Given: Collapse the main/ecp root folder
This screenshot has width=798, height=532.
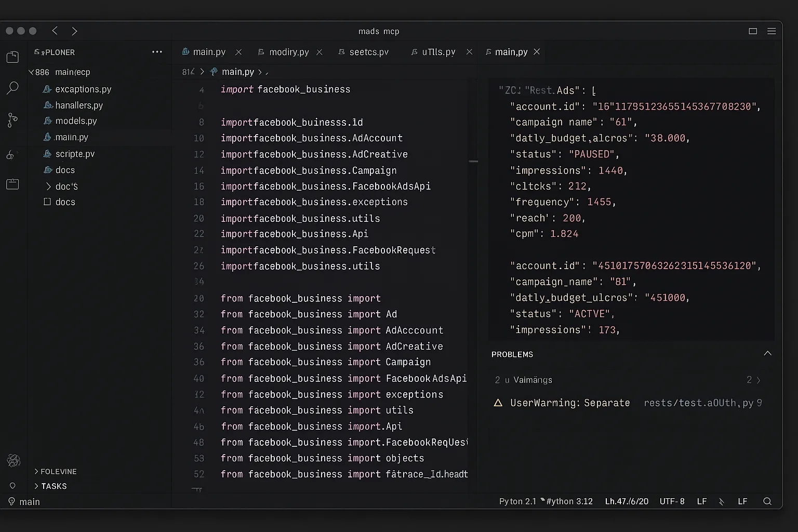Looking at the screenshot, I should 31,72.
